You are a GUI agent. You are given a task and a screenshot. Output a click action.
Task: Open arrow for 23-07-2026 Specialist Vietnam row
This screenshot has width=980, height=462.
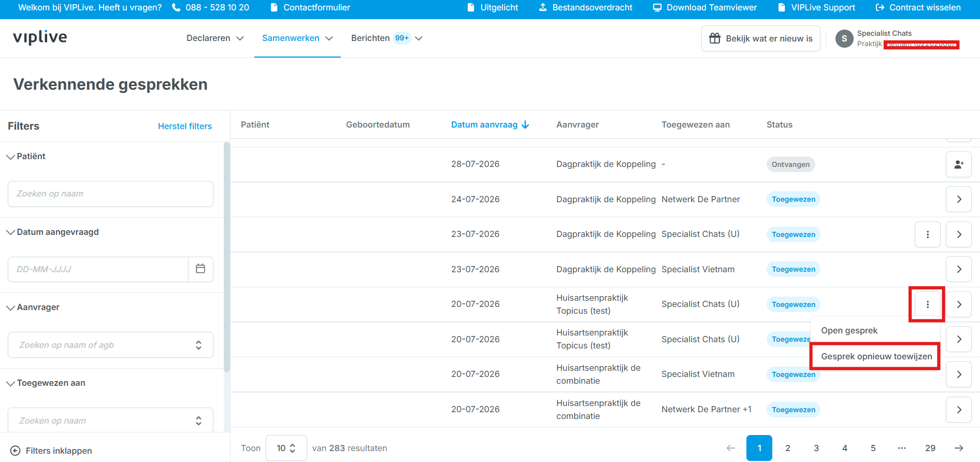pos(959,269)
